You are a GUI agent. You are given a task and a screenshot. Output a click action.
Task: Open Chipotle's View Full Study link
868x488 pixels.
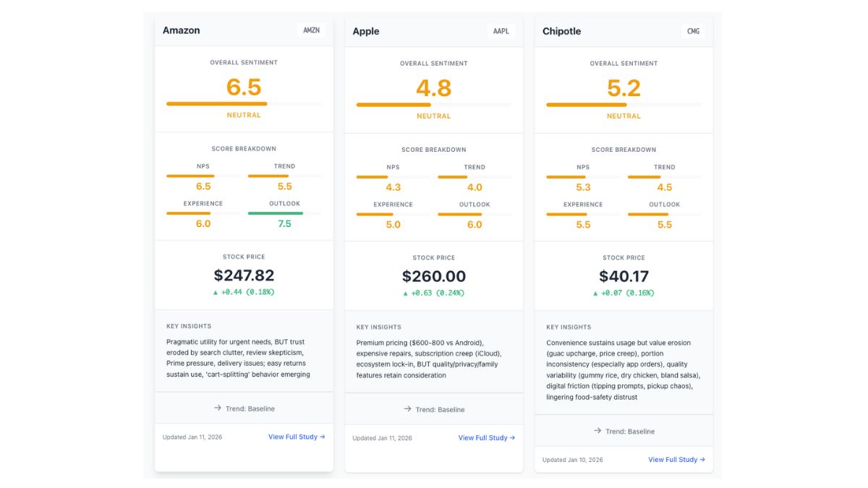(677, 459)
